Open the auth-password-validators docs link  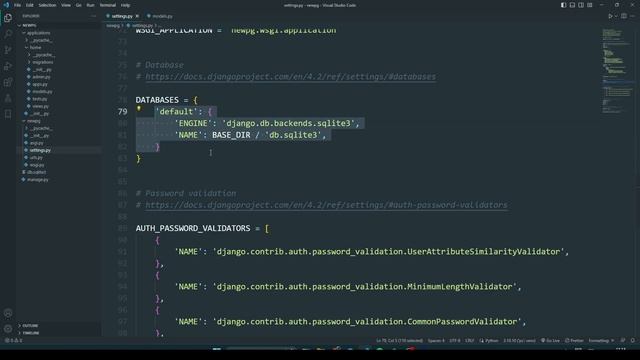coord(327,205)
